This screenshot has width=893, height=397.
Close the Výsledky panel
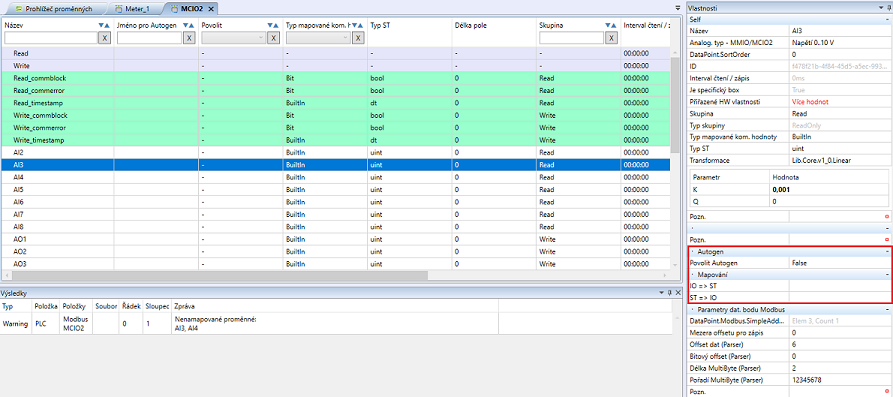click(x=677, y=293)
